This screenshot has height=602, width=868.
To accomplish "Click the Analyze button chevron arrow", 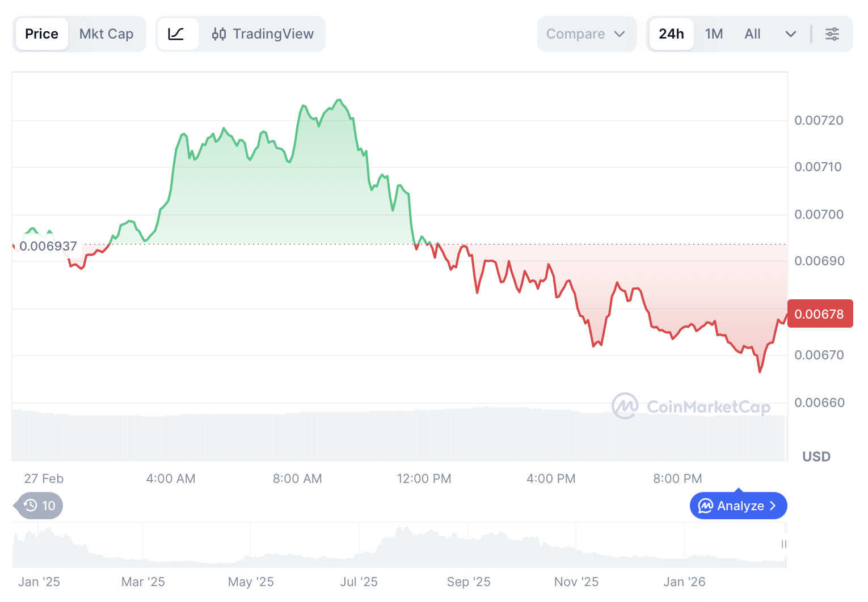I will pyautogui.click(x=773, y=506).
